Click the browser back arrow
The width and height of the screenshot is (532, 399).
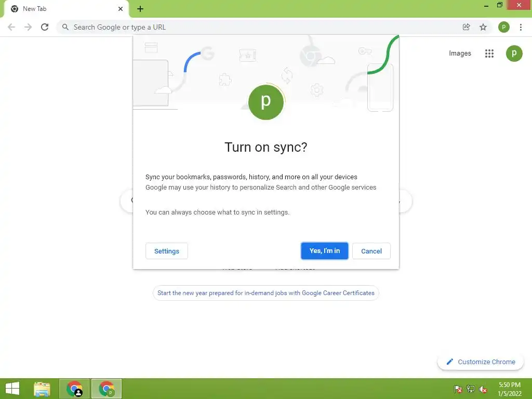click(11, 27)
